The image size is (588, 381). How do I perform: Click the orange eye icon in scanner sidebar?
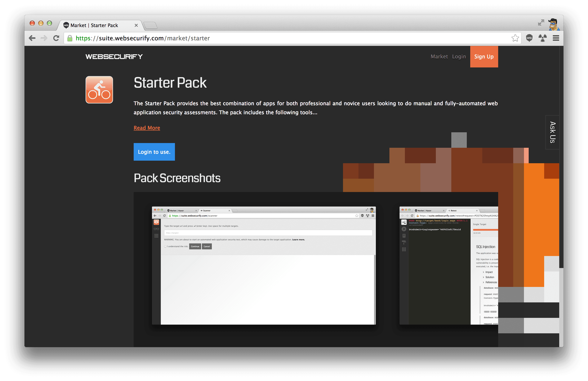click(x=156, y=222)
